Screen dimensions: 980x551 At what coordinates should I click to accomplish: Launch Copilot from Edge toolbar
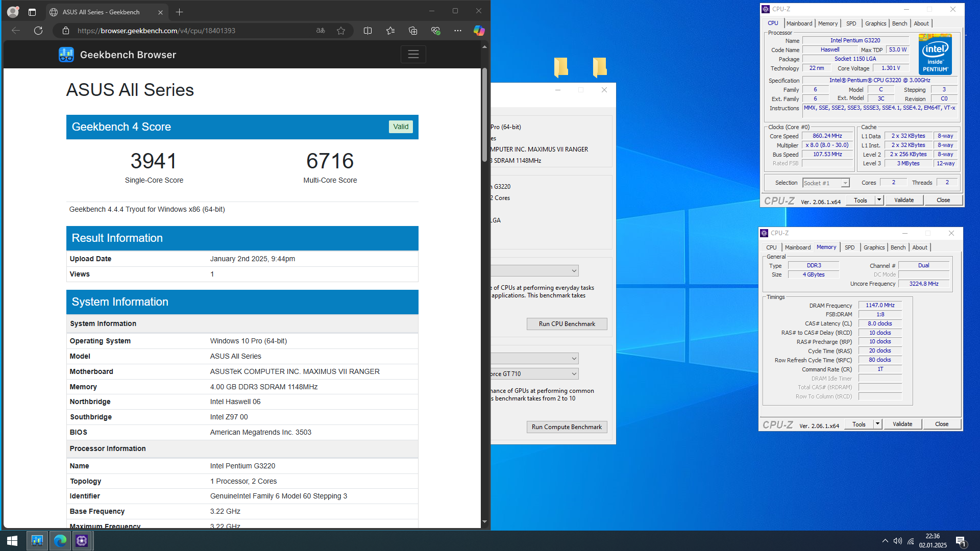coord(479,31)
